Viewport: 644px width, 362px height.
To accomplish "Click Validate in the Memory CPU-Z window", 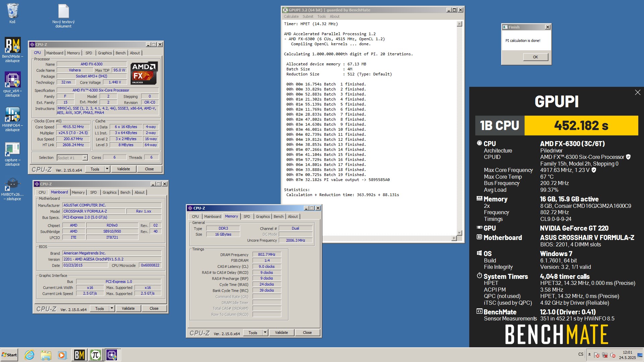I will [281, 333].
